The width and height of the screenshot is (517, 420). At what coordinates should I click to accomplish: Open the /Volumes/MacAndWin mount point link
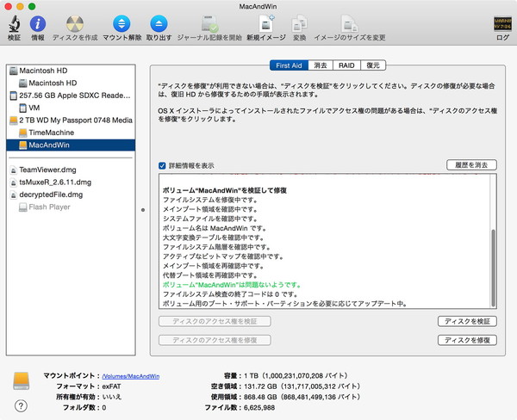131,376
